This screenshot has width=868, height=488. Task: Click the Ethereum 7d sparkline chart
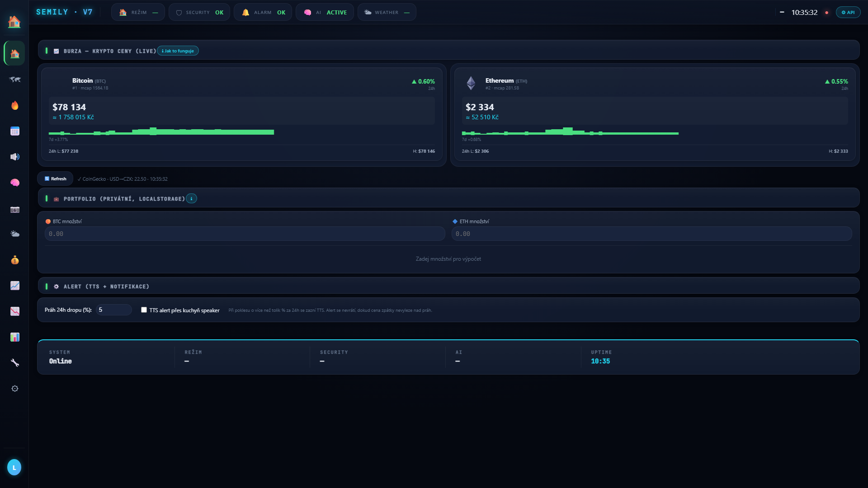[570, 132]
